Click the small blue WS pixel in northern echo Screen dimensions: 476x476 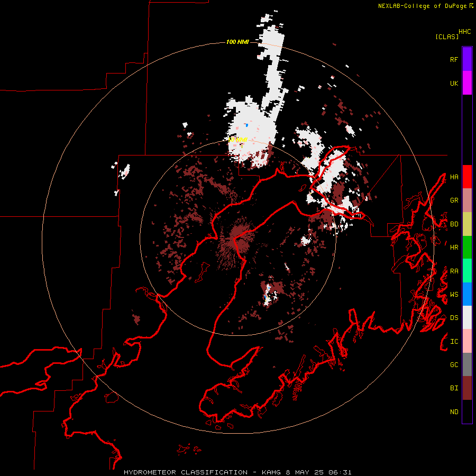[x=246, y=125]
